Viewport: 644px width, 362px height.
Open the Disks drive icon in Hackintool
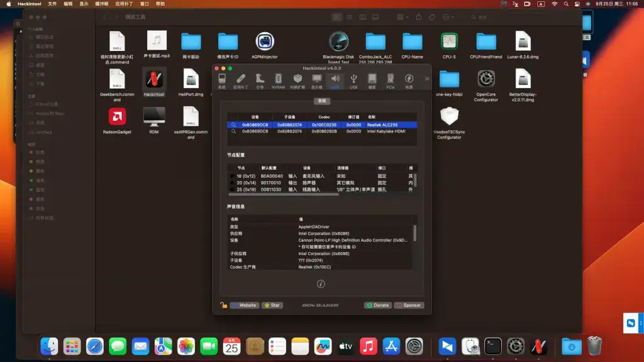pyautogui.click(x=372, y=81)
